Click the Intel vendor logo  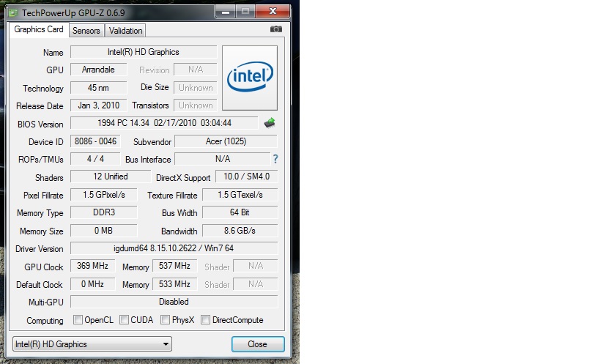click(x=250, y=78)
